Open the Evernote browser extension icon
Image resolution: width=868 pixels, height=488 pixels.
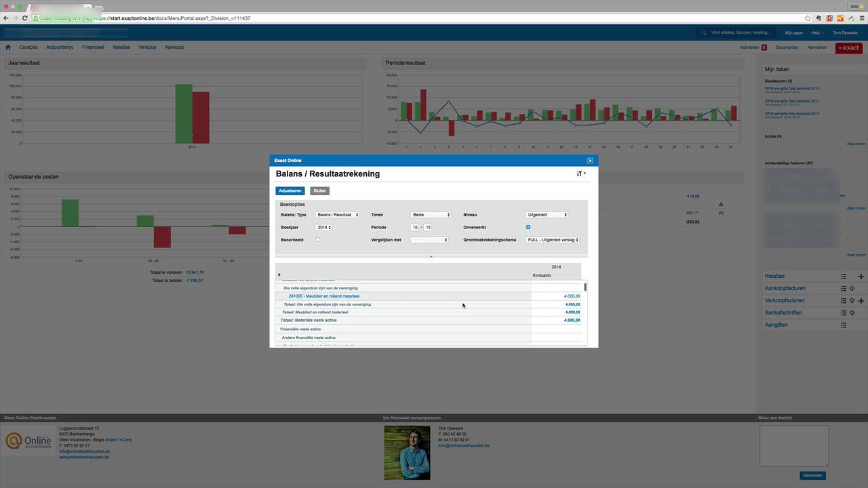click(x=818, y=18)
